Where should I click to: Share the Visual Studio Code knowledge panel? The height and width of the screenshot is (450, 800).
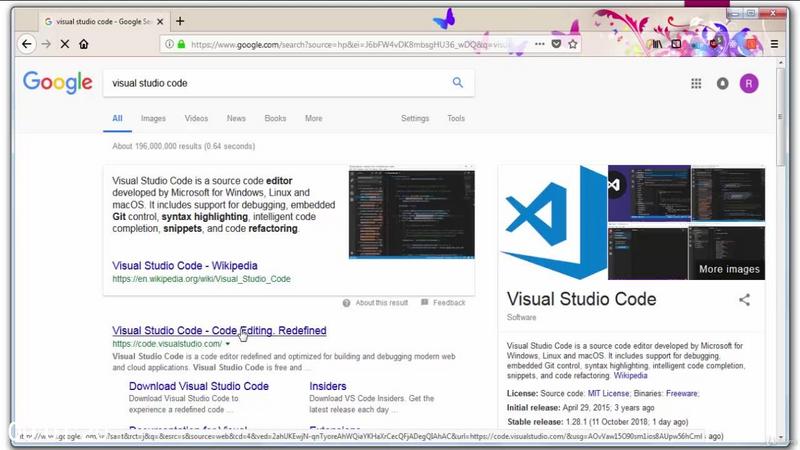tap(744, 299)
